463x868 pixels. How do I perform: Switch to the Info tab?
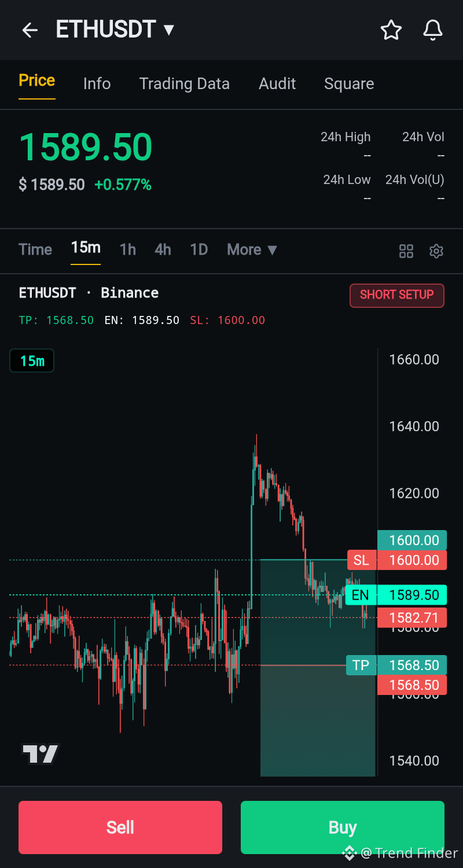click(x=97, y=84)
